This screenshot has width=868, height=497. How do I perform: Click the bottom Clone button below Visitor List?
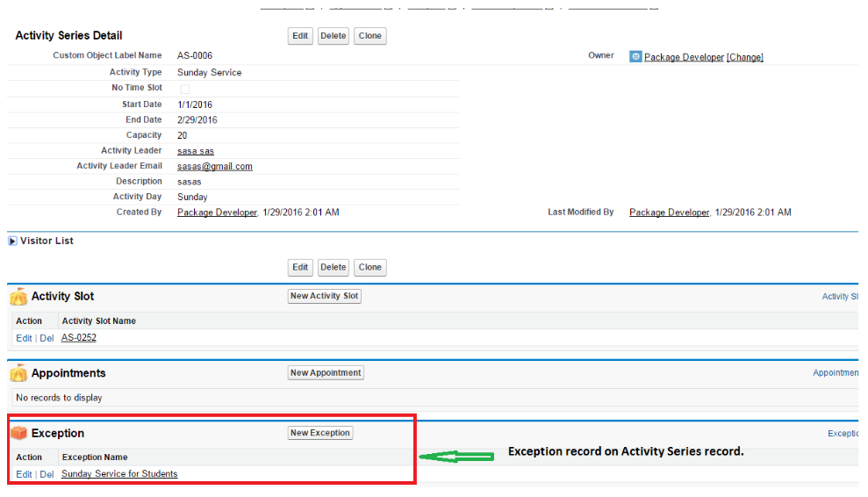(370, 268)
